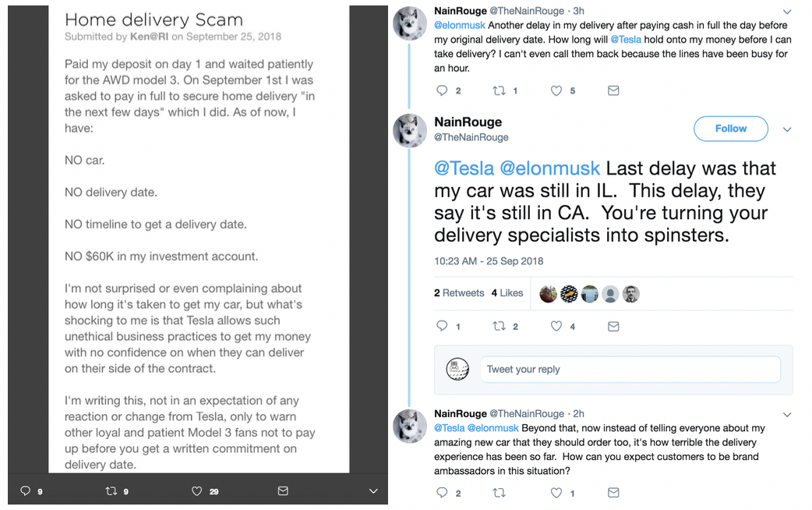The height and width of the screenshot is (510, 812).
Task: Open the @elonmusk mention in main tweet
Action: (549, 168)
